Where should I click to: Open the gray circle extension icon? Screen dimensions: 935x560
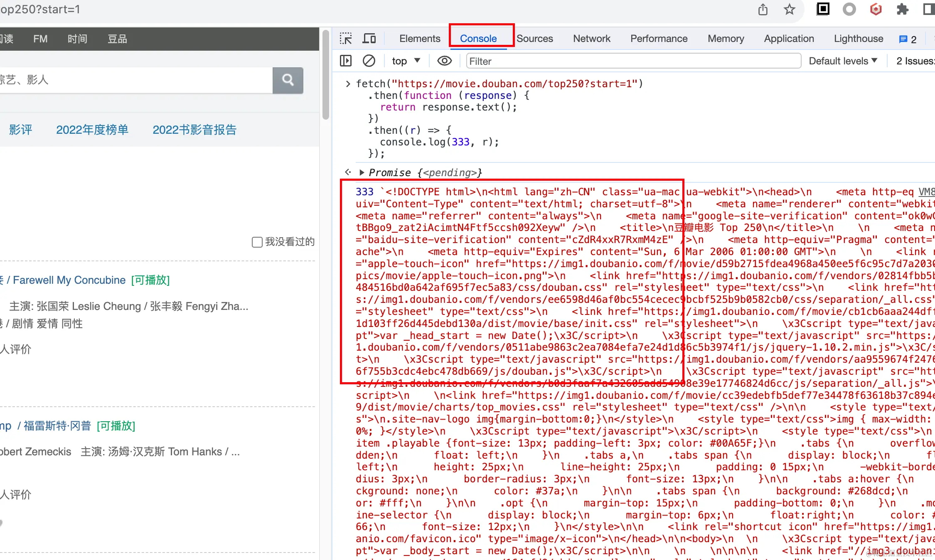point(849,9)
